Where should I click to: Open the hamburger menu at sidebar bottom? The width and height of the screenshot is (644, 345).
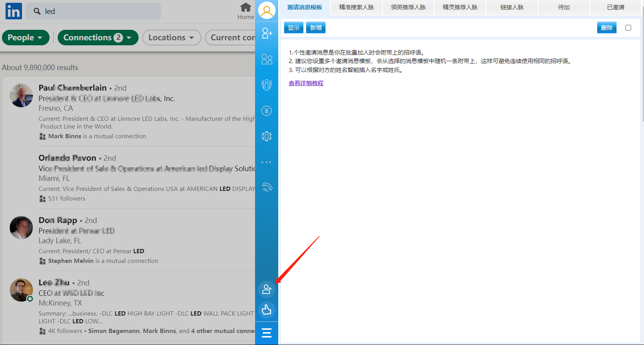[267, 333]
